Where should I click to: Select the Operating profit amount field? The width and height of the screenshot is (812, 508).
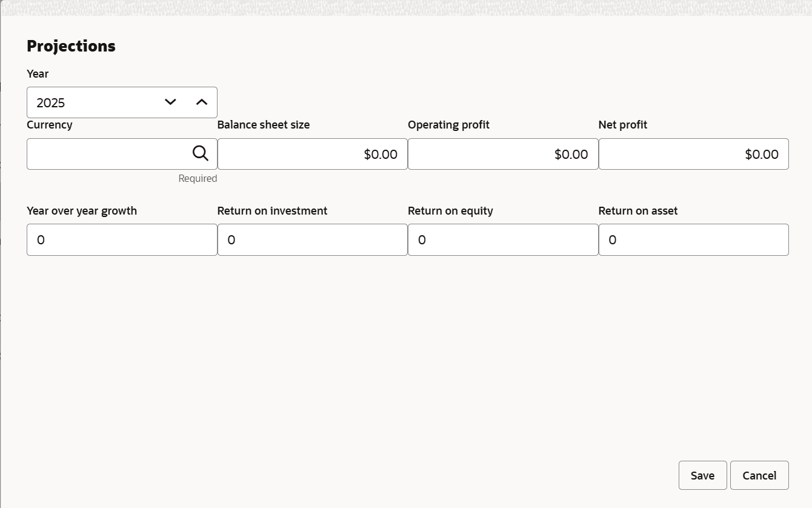coord(502,154)
